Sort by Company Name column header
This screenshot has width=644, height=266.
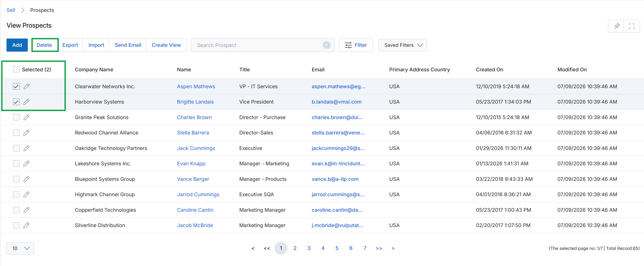tap(94, 70)
